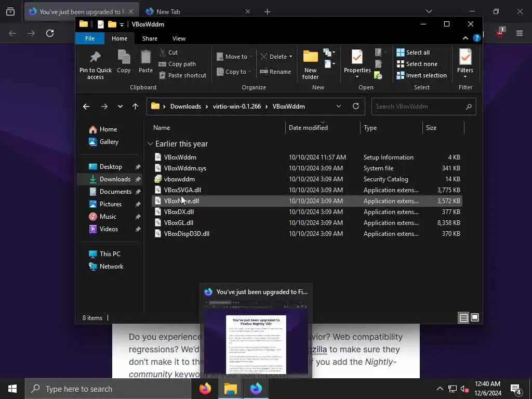Click the taskbar search box
The image size is (532, 399).
click(108, 389)
